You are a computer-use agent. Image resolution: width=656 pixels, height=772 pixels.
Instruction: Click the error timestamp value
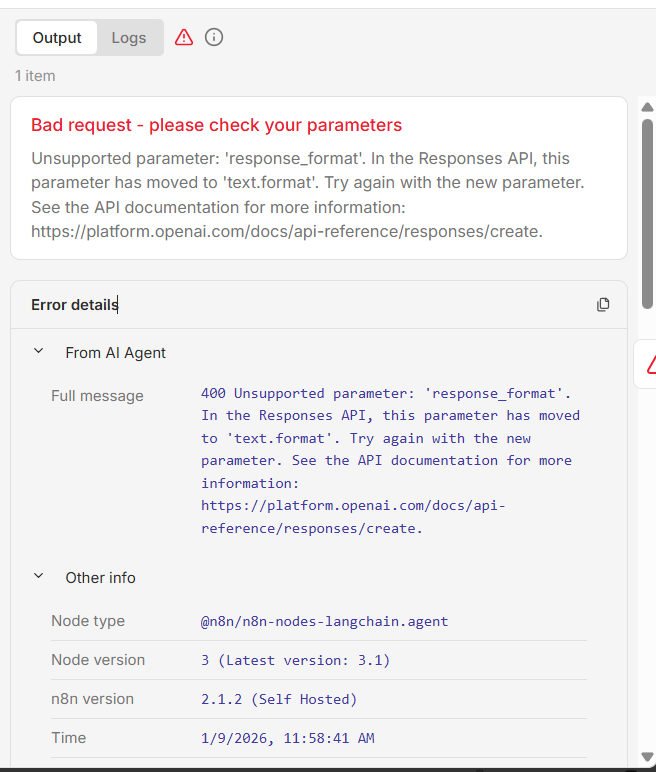[288, 738]
